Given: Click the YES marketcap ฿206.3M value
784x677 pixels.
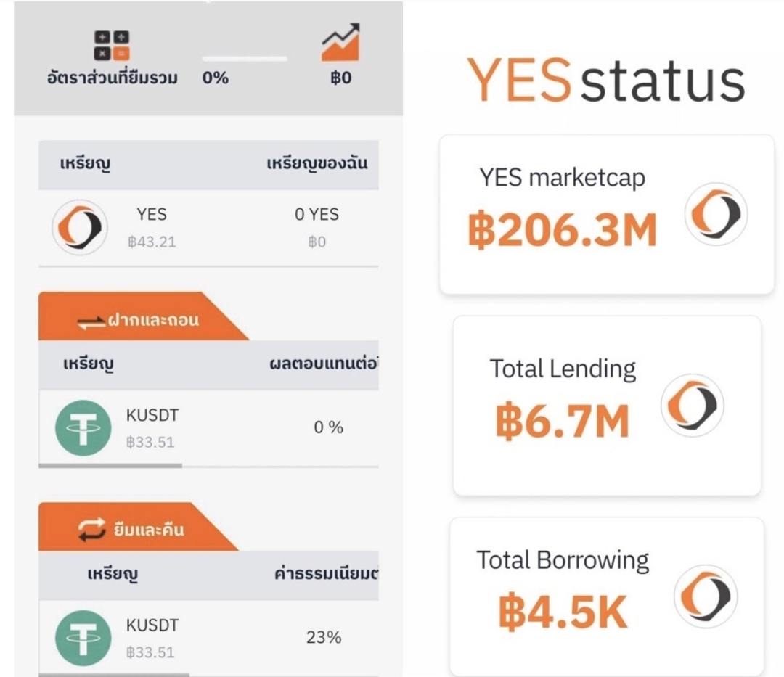Looking at the screenshot, I should (563, 231).
